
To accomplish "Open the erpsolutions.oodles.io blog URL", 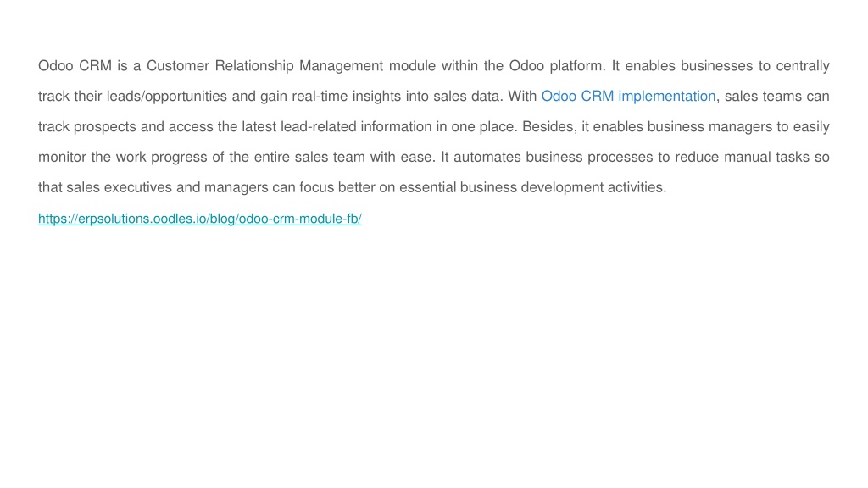I will pos(200,219).
